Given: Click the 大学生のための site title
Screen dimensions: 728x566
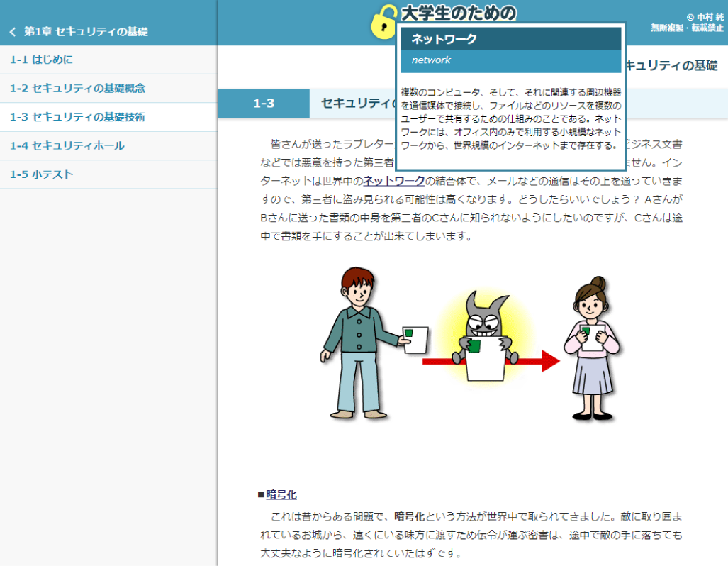Looking at the screenshot, I should click(458, 12).
